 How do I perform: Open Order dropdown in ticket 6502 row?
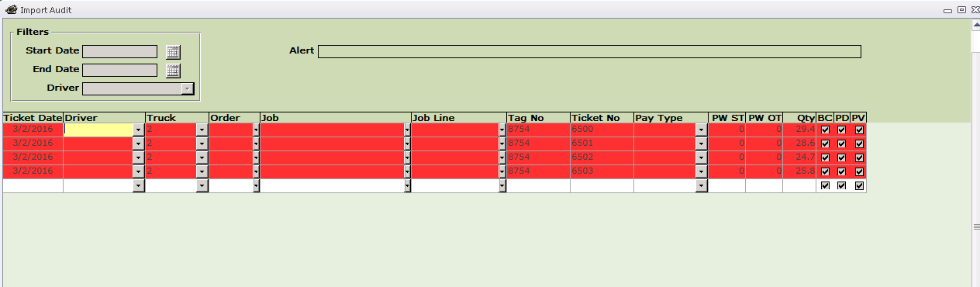pos(256,158)
